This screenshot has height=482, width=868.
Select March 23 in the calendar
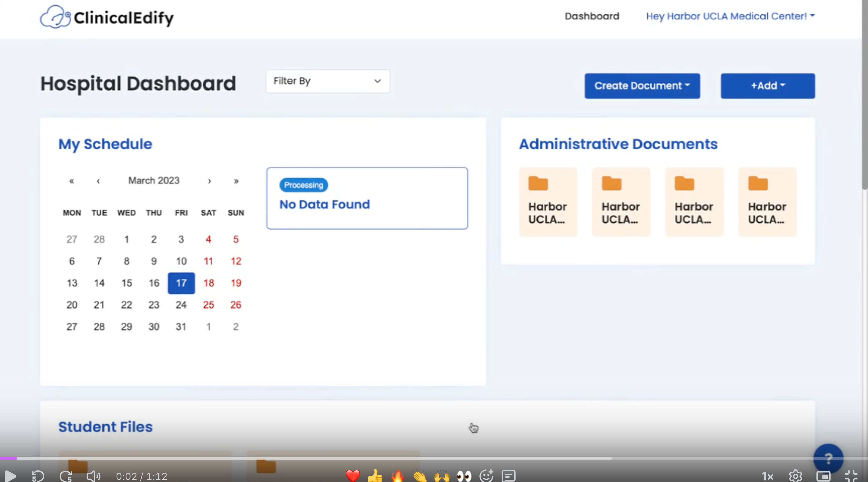point(154,304)
